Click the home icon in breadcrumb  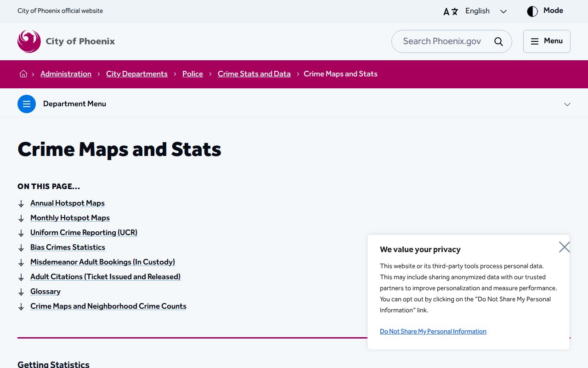click(x=23, y=74)
